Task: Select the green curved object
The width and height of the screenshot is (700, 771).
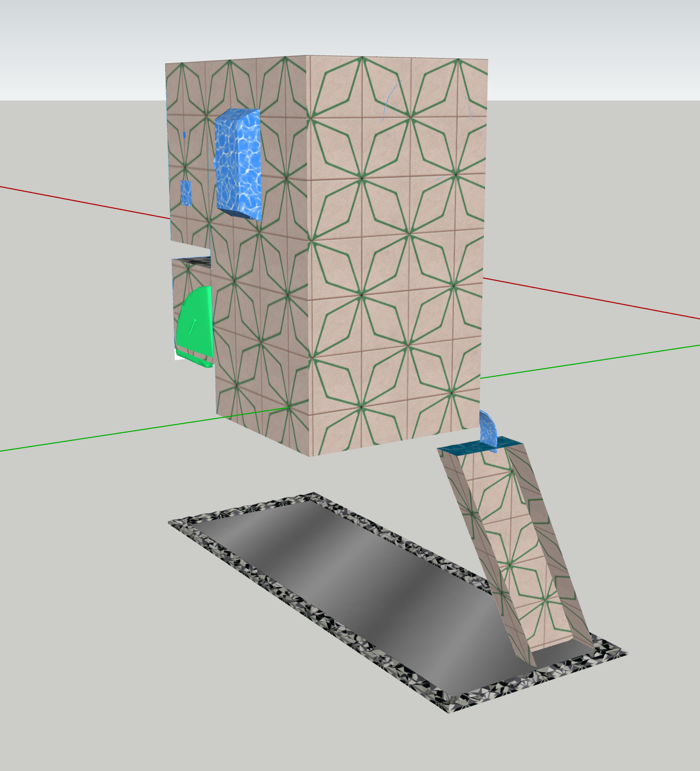Action: 194,326
